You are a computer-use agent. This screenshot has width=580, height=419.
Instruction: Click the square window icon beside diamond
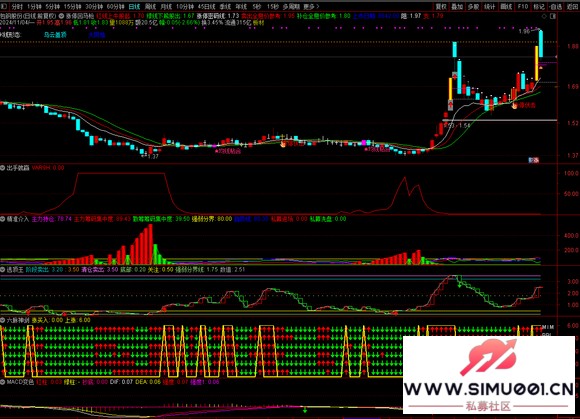(x=553, y=16)
